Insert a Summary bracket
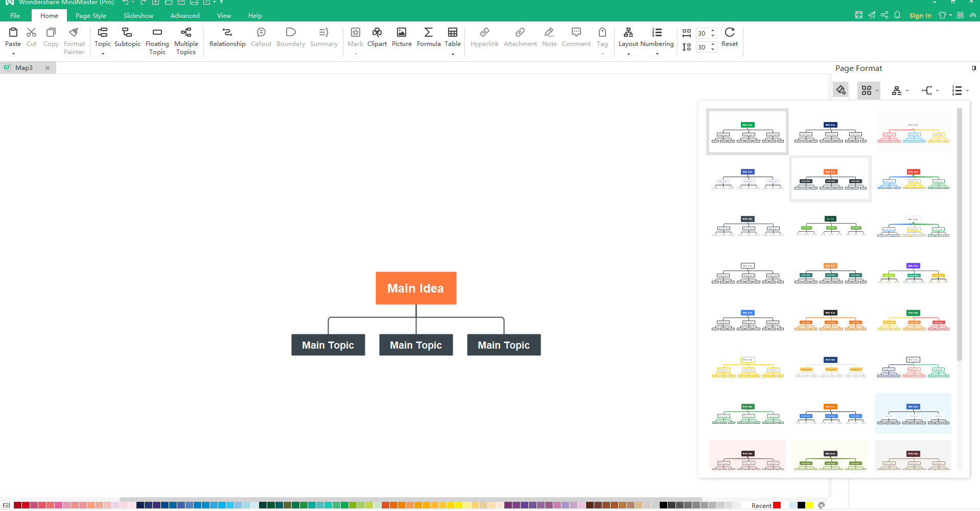 tap(324, 37)
